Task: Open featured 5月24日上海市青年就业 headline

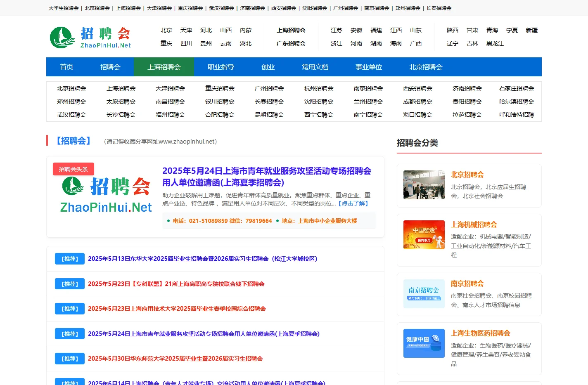Action: (267, 177)
